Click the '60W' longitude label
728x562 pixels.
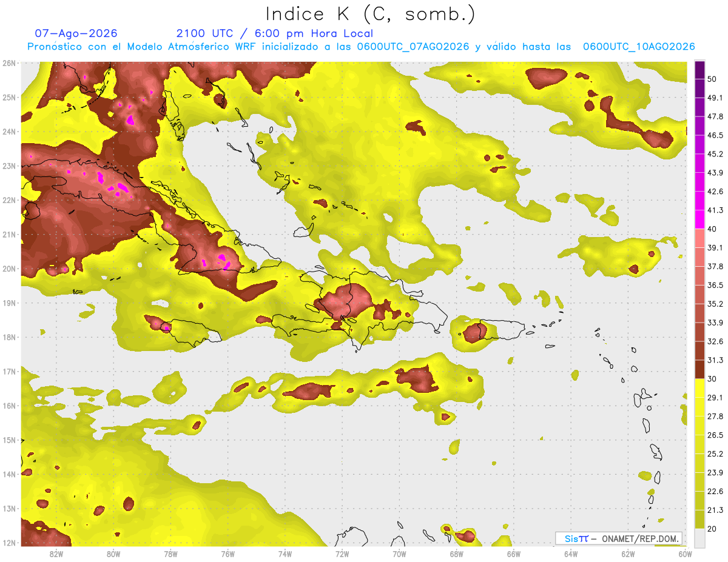coord(685,554)
